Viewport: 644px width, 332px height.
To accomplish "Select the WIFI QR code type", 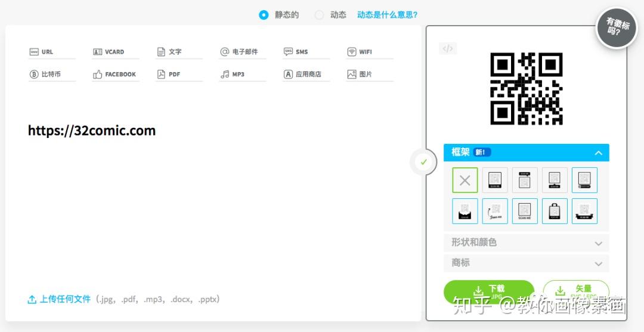I will click(x=370, y=52).
